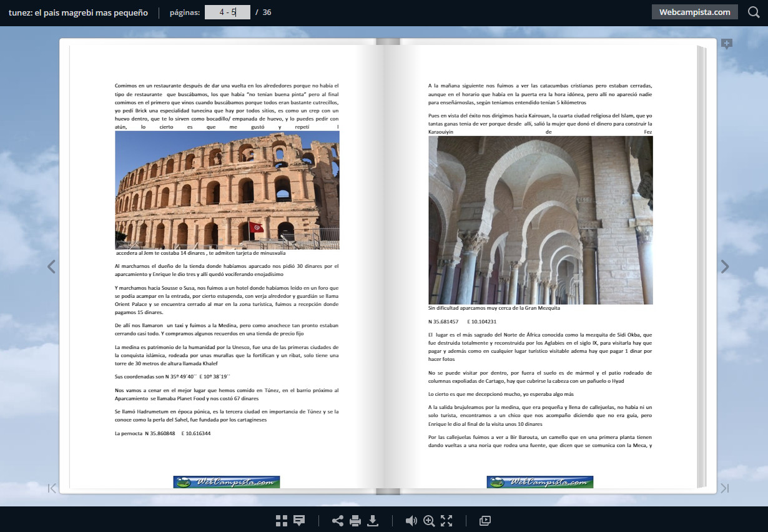Open the page thumbnails grid view
The width and height of the screenshot is (768, 532).
pyautogui.click(x=282, y=521)
